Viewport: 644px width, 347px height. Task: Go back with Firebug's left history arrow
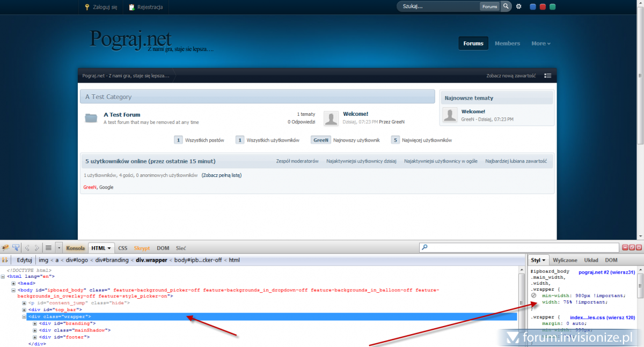tap(27, 248)
